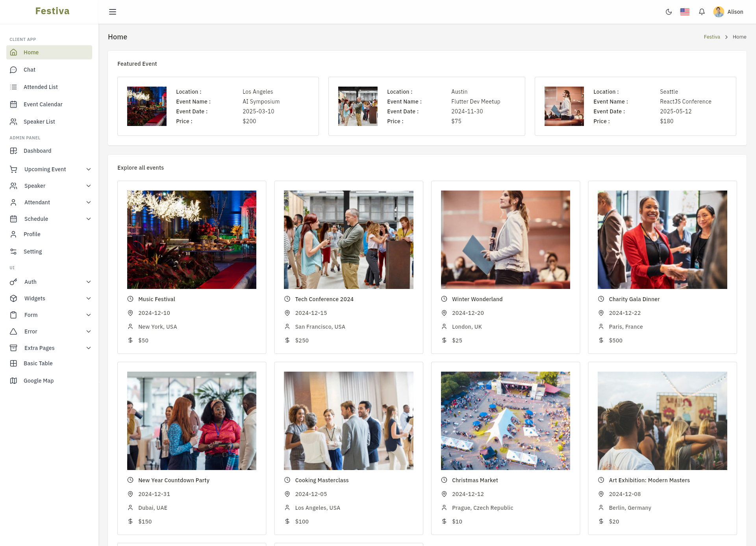The height and width of the screenshot is (546, 756).
Task: Click the Home icon in sidebar
Action: tap(13, 52)
